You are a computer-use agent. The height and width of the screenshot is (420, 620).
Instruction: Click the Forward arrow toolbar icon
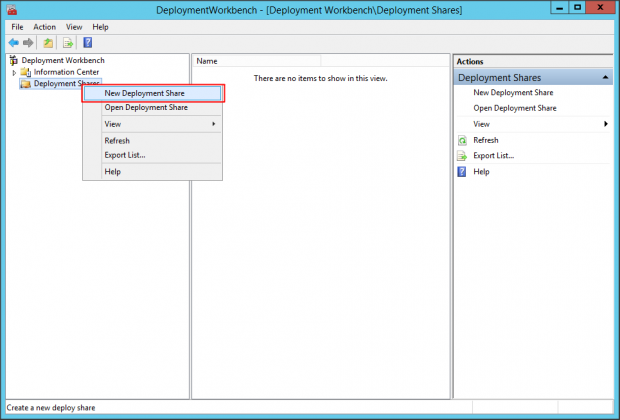[28, 43]
